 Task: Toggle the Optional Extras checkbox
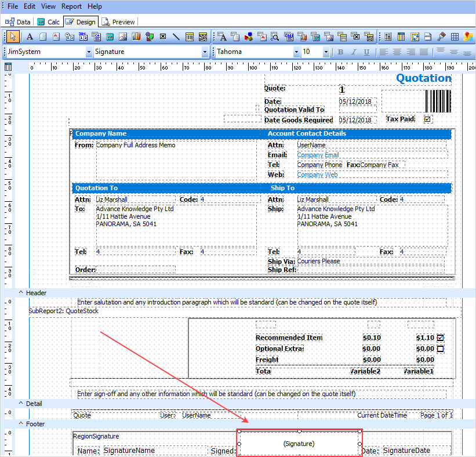(440, 349)
